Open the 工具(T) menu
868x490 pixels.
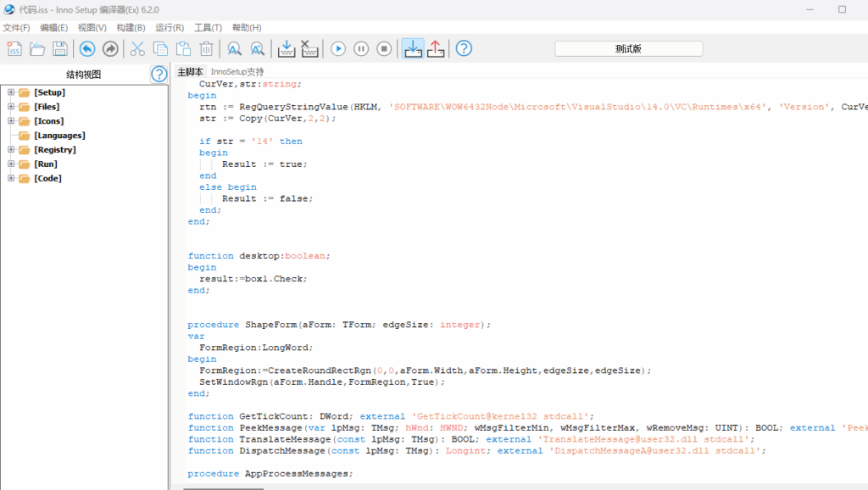coord(208,28)
